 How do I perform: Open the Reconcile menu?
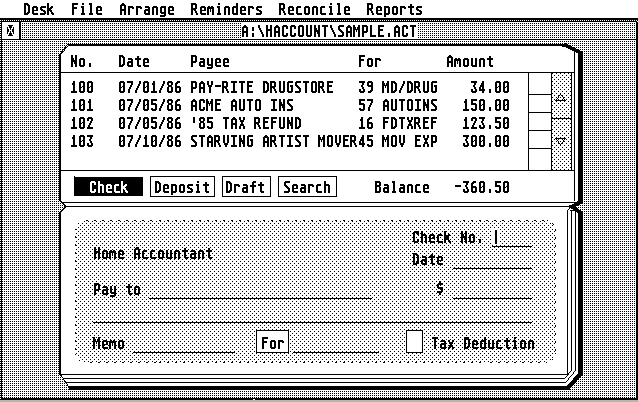click(x=314, y=9)
